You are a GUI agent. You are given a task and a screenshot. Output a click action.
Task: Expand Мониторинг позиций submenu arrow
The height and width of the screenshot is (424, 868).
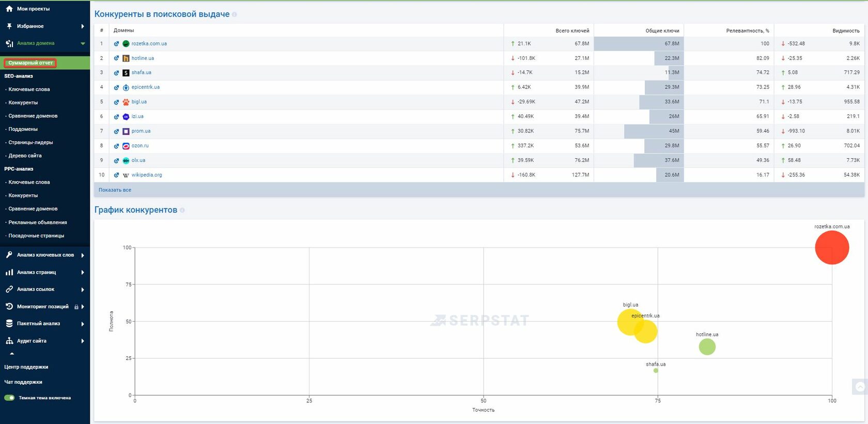click(83, 307)
